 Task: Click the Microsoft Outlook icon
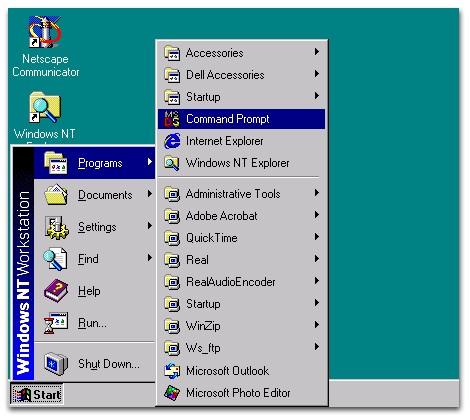[x=172, y=371]
